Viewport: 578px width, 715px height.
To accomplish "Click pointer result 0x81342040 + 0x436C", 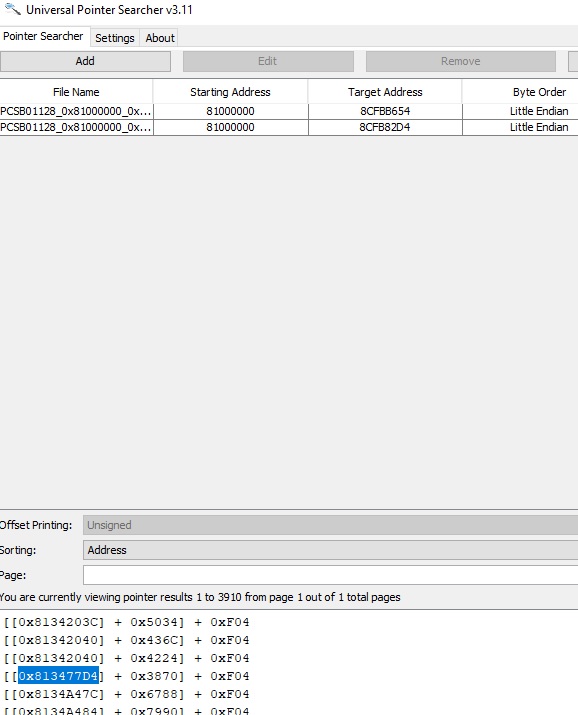I will [126, 640].
